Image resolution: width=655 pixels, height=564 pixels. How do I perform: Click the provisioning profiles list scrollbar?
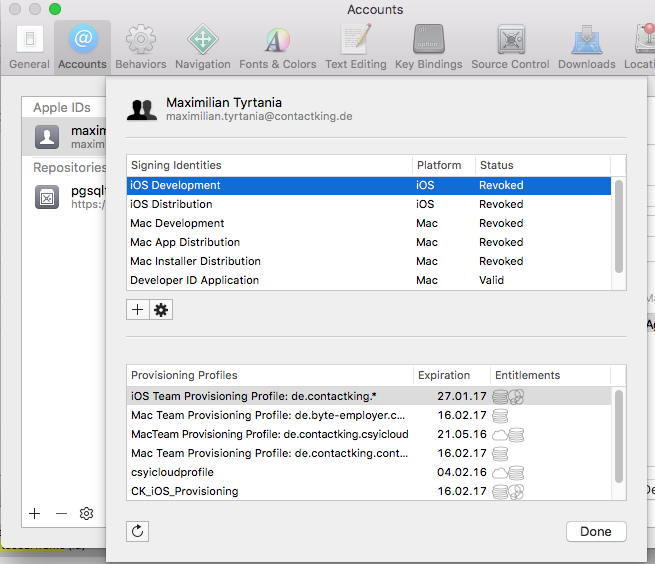(x=619, y=436)
